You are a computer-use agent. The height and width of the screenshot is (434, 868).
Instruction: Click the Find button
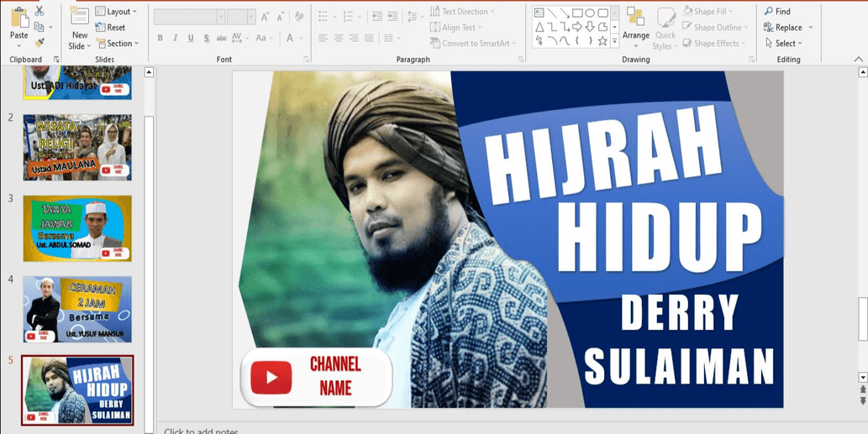(x=777, y=11)
